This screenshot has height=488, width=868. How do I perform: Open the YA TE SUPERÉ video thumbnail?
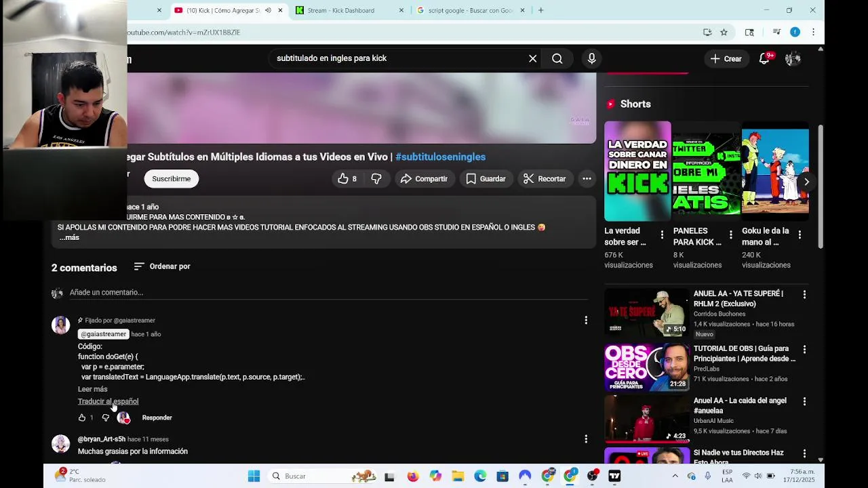pos(646,312)
